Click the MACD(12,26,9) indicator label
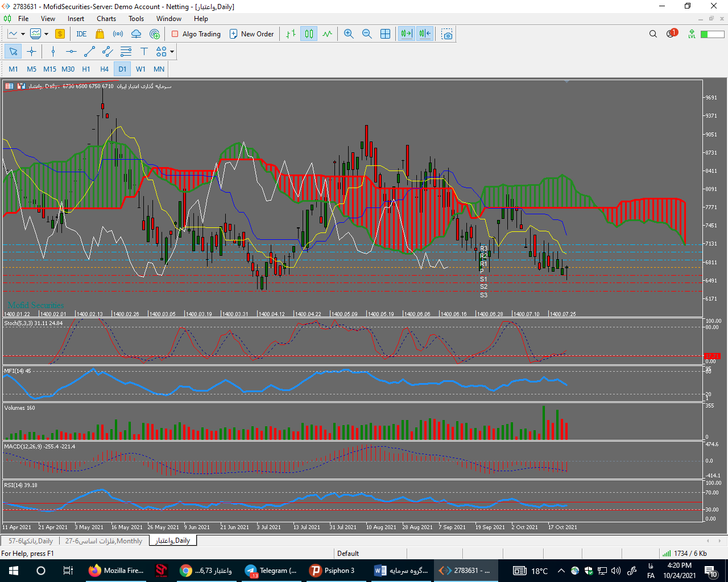 pos(40,447)
